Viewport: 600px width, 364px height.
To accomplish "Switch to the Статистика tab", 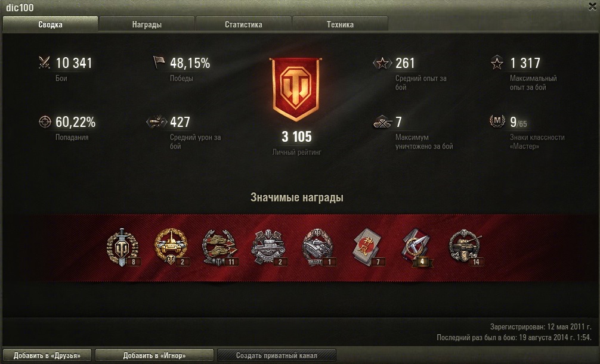I will click(x=243, y=24).
